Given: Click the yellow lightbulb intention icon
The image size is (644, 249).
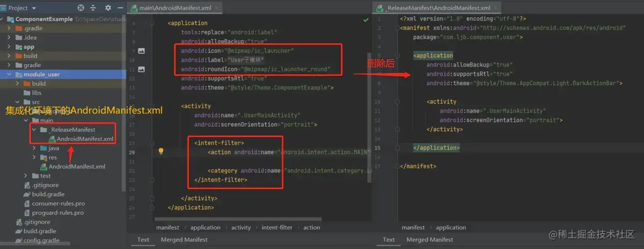Looking at the screenshot, I should pyautogui.click(x=160, y=151).
